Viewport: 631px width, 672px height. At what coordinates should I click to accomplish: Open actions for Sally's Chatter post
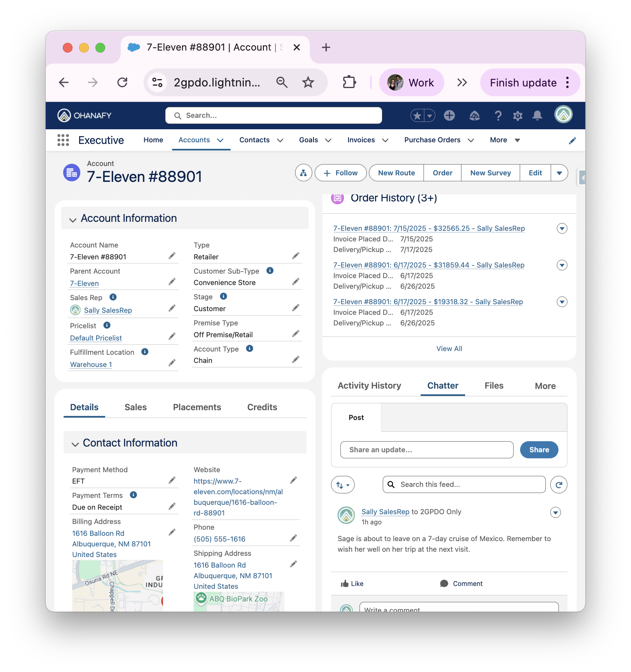(x=556, y=512)
